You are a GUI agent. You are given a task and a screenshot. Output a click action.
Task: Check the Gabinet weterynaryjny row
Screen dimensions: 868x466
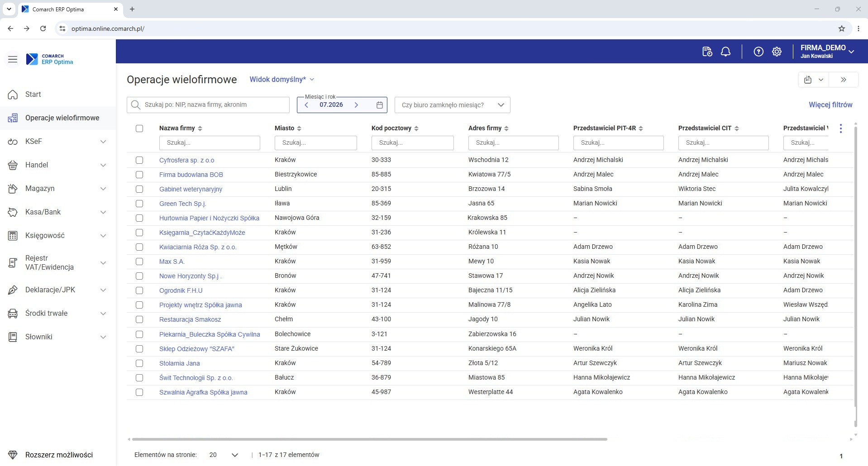coord(139,189)
